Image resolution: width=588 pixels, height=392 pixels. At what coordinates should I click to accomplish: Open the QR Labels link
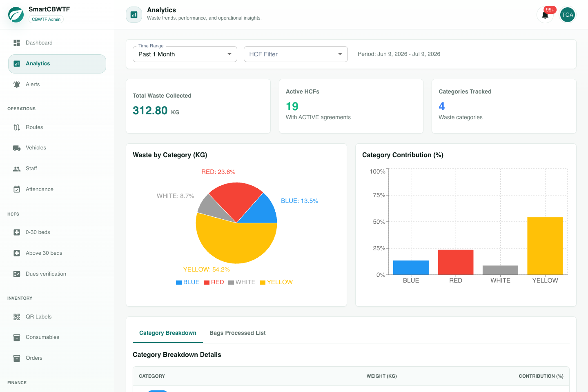pyautogui.click(x=57, y=317)
